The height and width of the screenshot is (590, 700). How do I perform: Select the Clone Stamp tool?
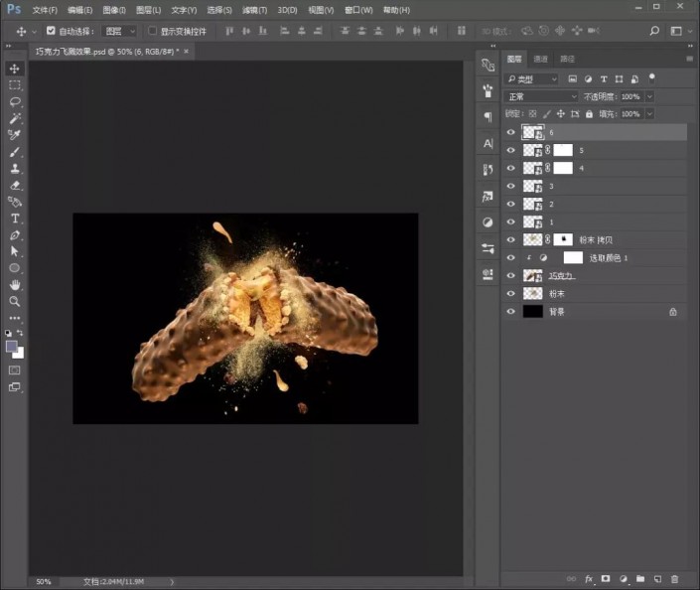coord(14,169)
